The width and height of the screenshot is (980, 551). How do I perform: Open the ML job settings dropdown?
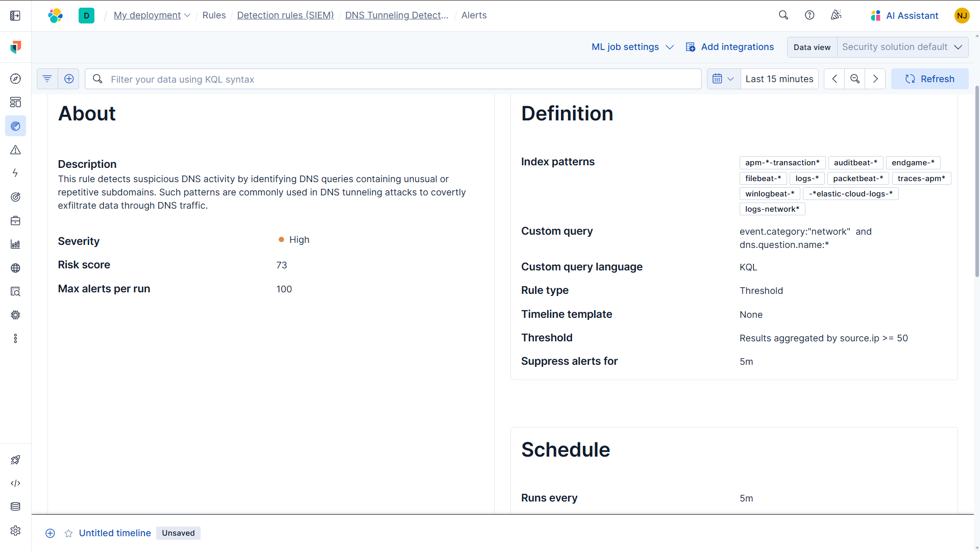632,47
